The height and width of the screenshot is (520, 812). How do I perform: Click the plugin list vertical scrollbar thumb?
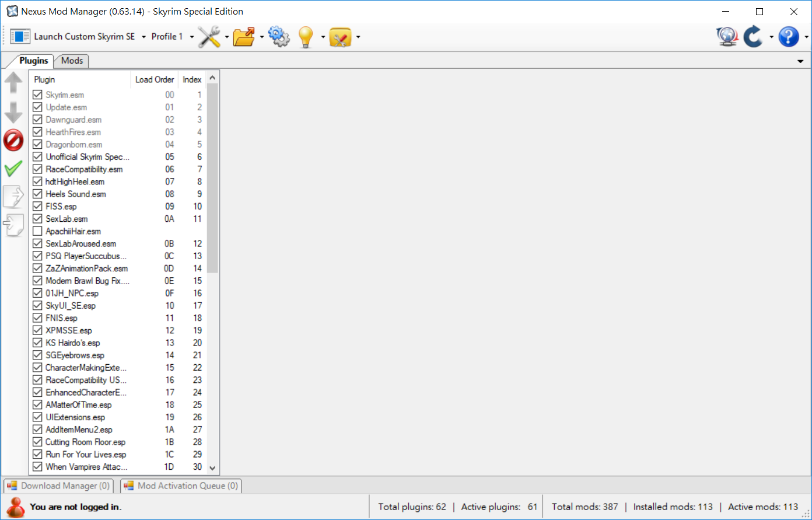[212, 178]
